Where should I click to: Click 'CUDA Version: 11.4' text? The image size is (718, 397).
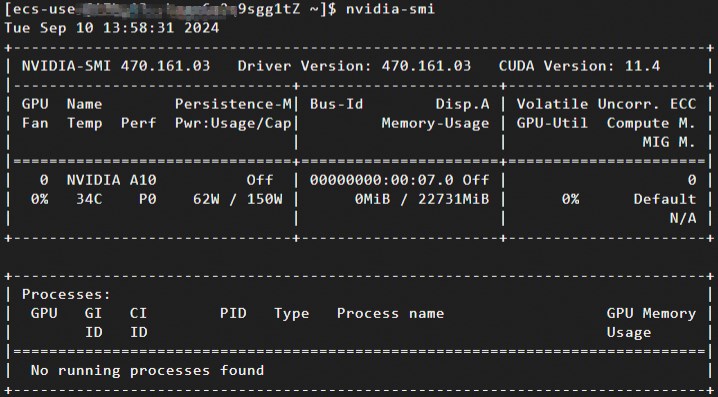(x=579, y=66)
